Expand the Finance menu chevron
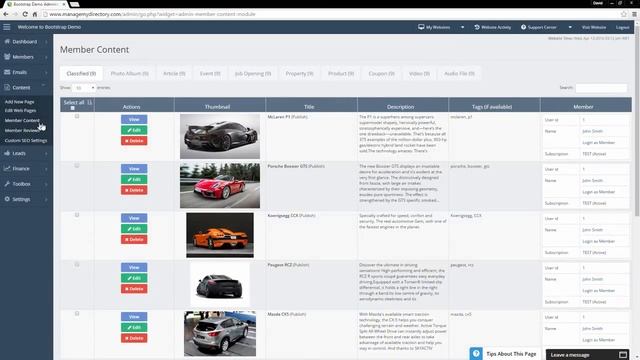640x360 pixels. point(46,169)
